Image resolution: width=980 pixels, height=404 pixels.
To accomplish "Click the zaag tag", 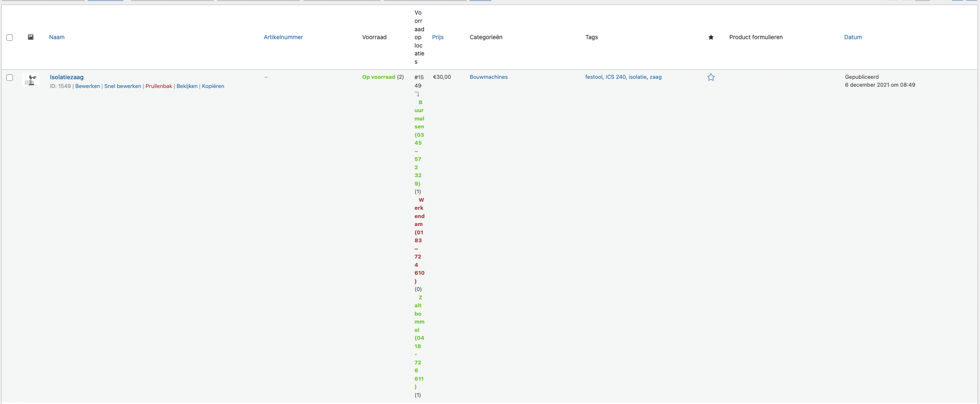I will click(656, 77).
